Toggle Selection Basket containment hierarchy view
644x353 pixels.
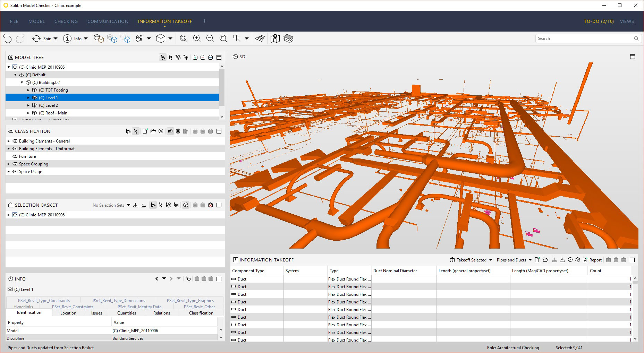point(153,205)
